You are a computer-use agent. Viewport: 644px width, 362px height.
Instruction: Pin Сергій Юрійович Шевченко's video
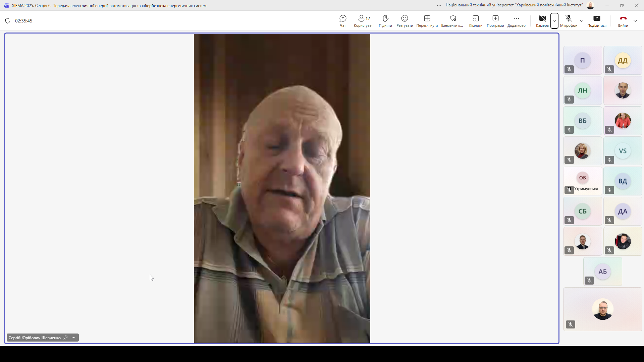65,338
